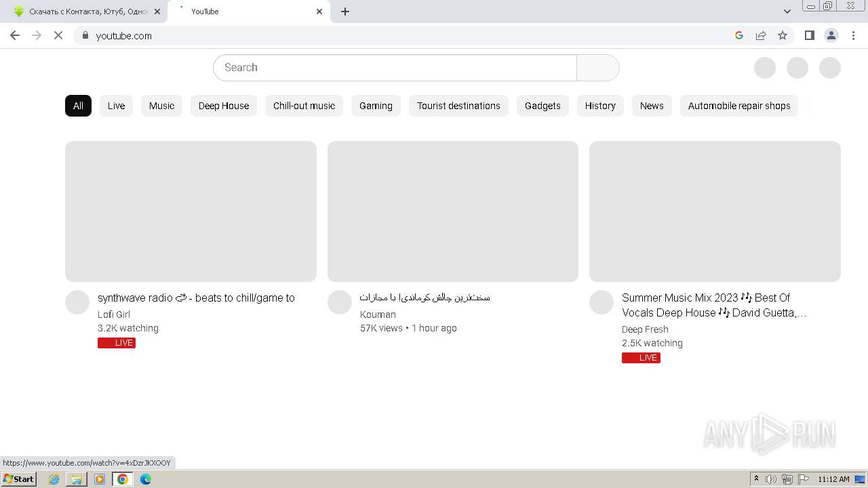Click the 57K views text
This screenshot has height=488, width=868.
(x=381, y=328)
